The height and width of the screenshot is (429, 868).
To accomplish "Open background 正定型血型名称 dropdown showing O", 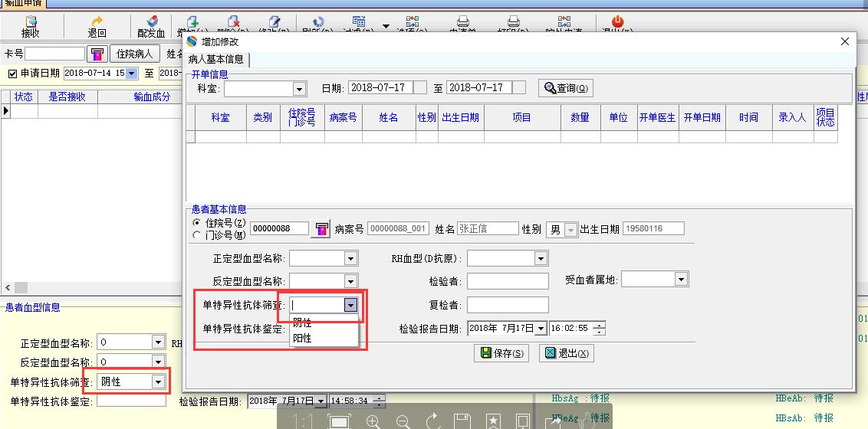I will pyautogui.click(x=159, y=342).
